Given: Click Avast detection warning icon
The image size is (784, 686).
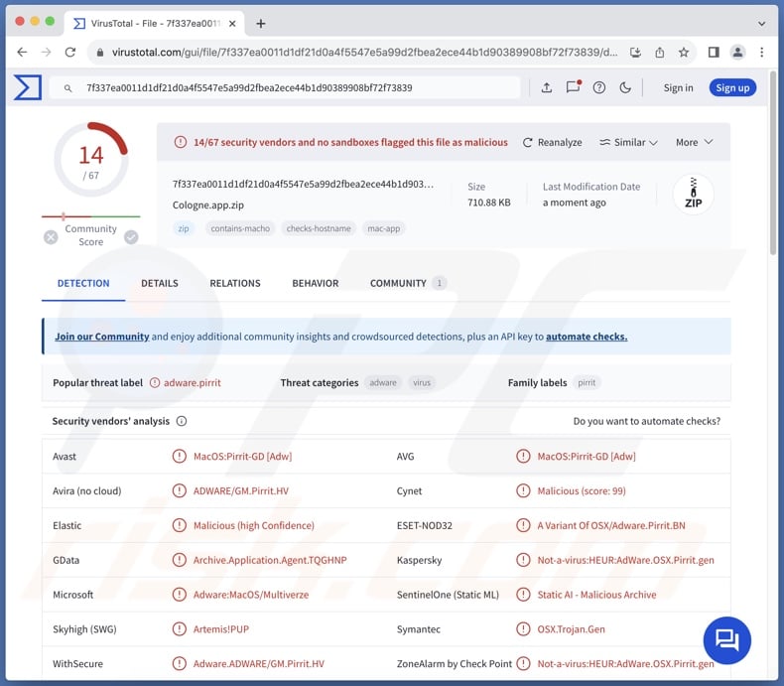Looking at the screenshot, I should pyautogui.click(x=179, y=456).
